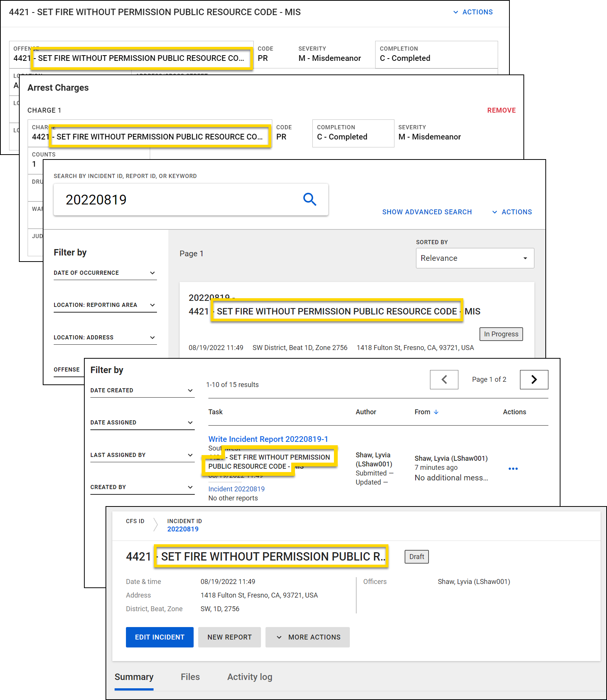
Task: Click REMOVE to delete Charge 1
Action: [x=501, y=110]
